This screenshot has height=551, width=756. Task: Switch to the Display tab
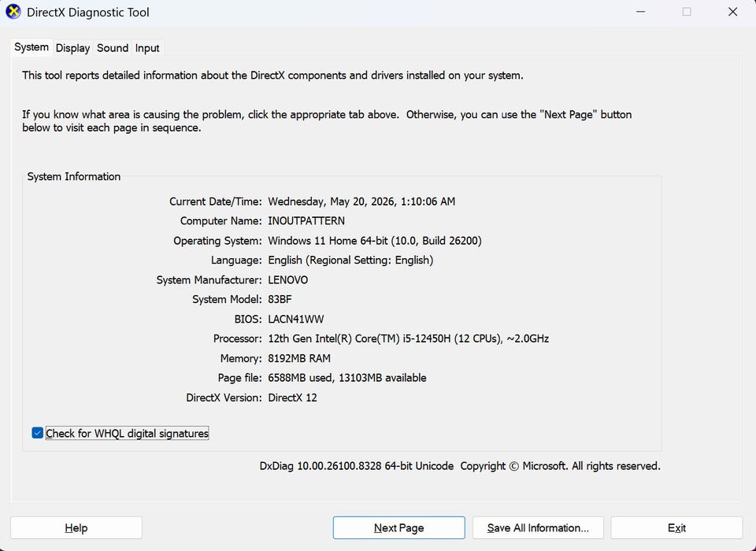(72, 48)
